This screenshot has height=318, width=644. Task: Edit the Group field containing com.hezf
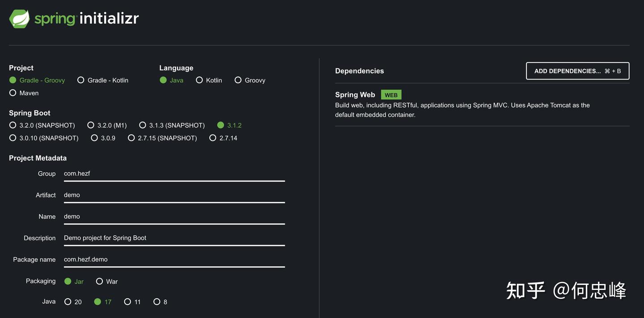click(174, 174)
